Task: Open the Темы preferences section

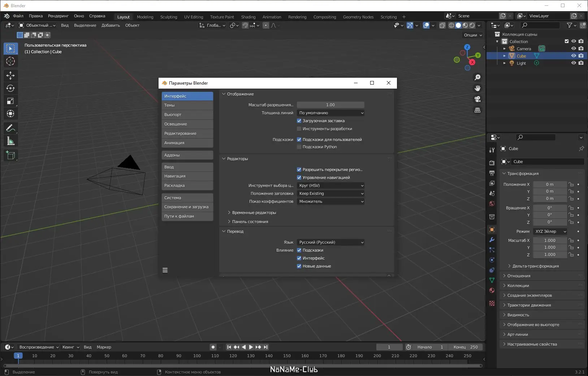Action: [187, 105]
